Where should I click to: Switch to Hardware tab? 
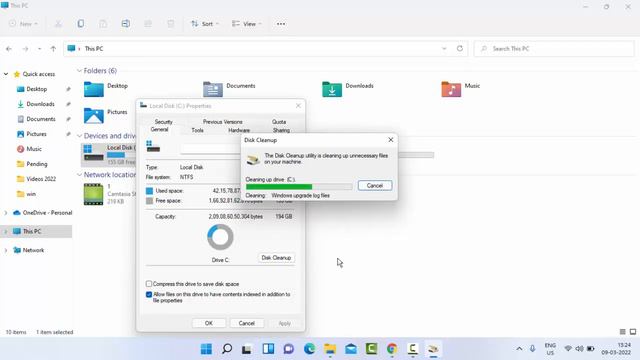pyautogui.click(x=239, y=130)
